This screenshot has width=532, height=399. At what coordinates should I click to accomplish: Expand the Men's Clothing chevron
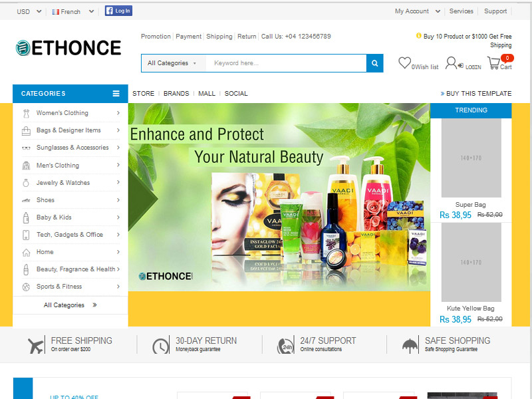click(118, 165)
